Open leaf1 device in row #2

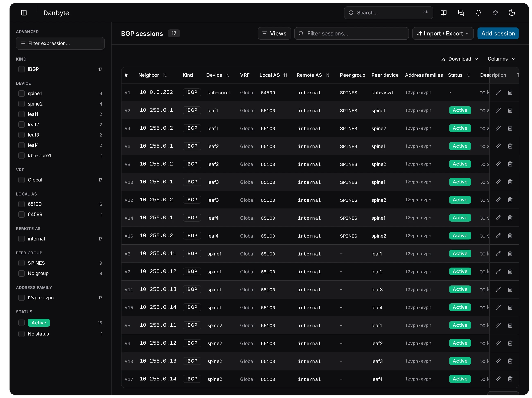213,111
